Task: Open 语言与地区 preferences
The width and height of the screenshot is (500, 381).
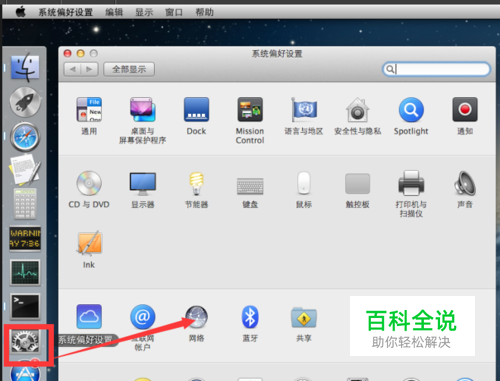Action: 304,110
